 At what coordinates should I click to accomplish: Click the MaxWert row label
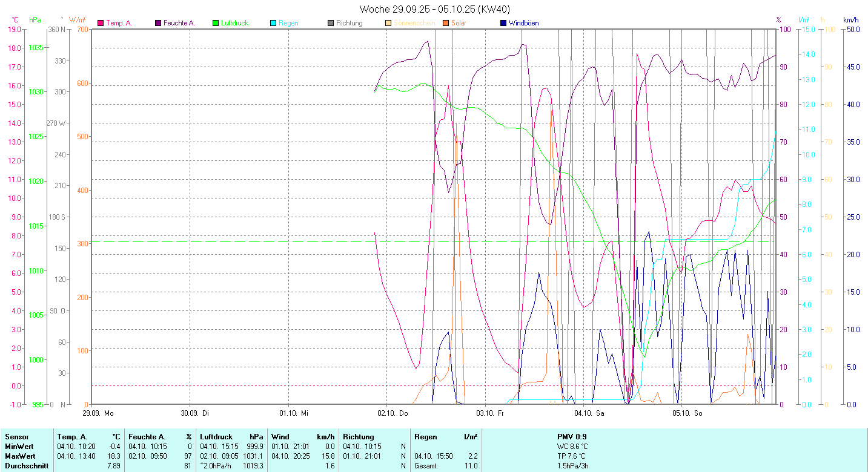[19, 456]
